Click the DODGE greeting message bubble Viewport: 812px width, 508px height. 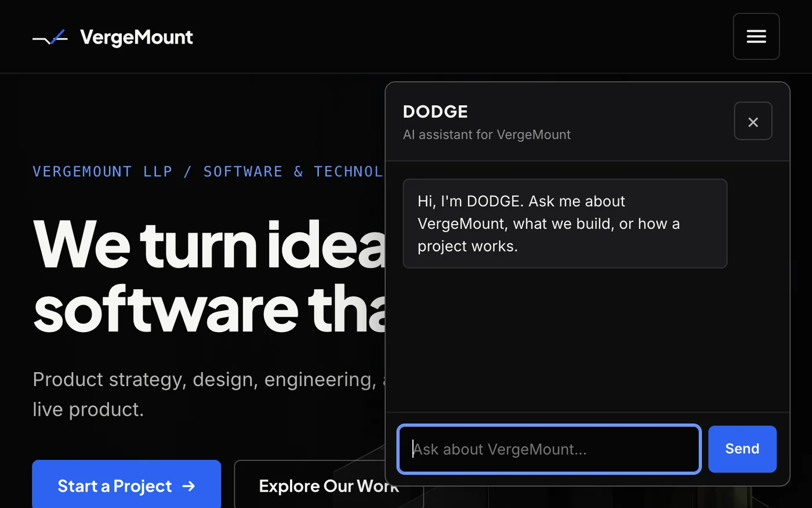pos(565,224)
